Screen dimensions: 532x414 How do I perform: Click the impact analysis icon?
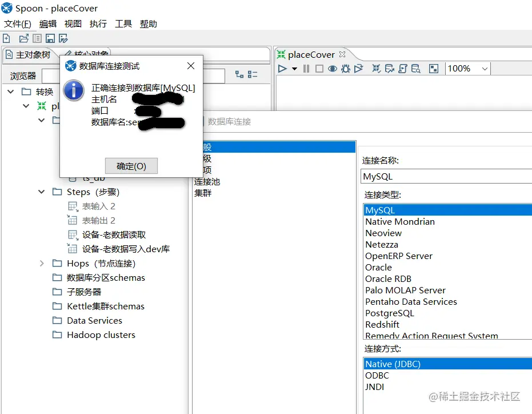click(x=390, y=69)
